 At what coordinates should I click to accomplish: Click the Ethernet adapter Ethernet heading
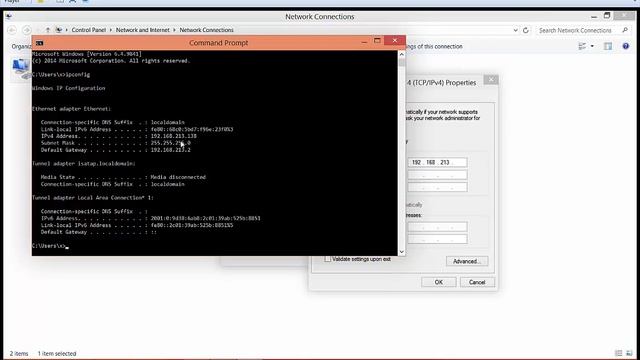coord(71,109)
